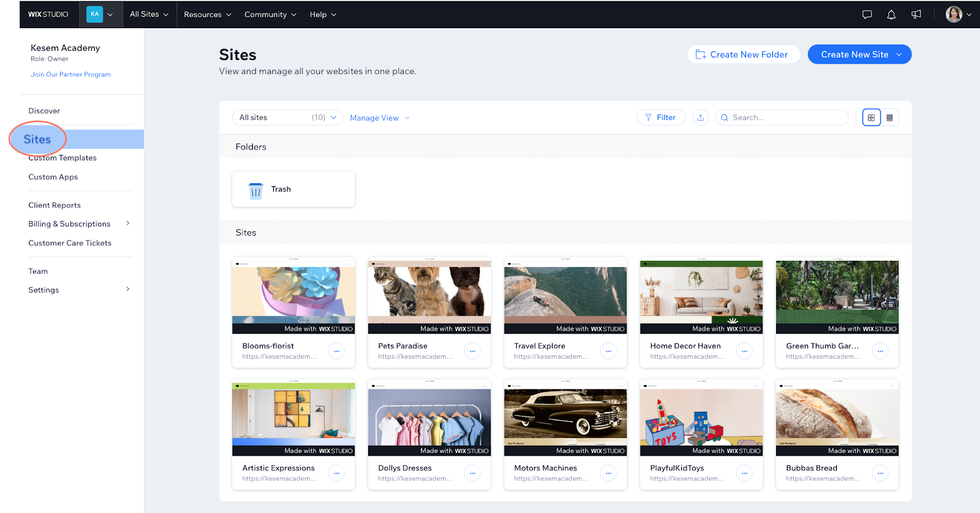Click the export sites icon beside Filter

click(700, 118)
